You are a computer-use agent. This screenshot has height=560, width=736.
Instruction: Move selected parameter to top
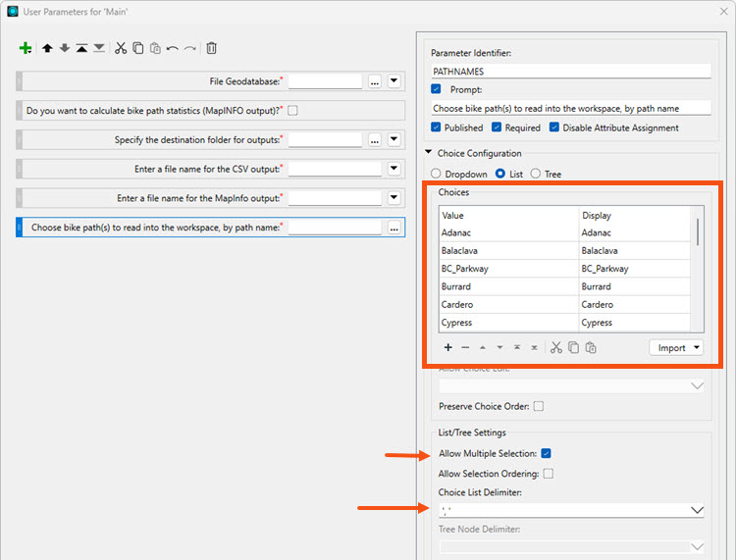tap(81, 48)
